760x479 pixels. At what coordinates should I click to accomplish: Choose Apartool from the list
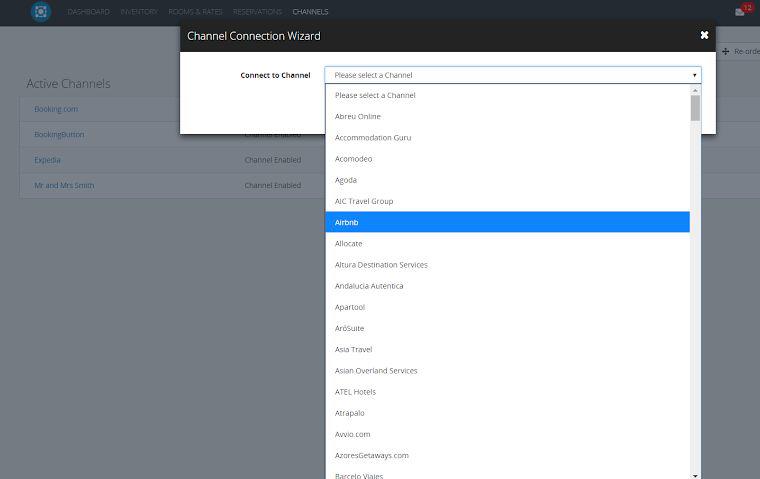click(507, 307)
